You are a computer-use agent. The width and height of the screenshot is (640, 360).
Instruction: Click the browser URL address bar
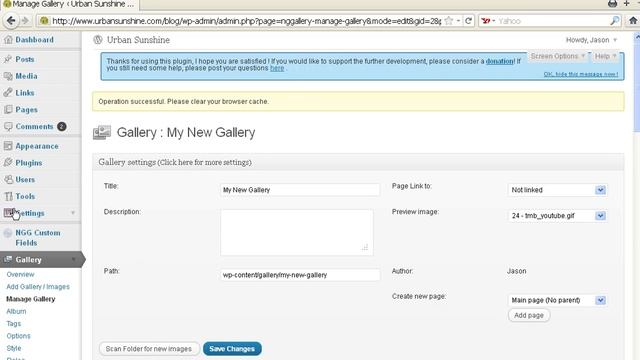[246, 21]
